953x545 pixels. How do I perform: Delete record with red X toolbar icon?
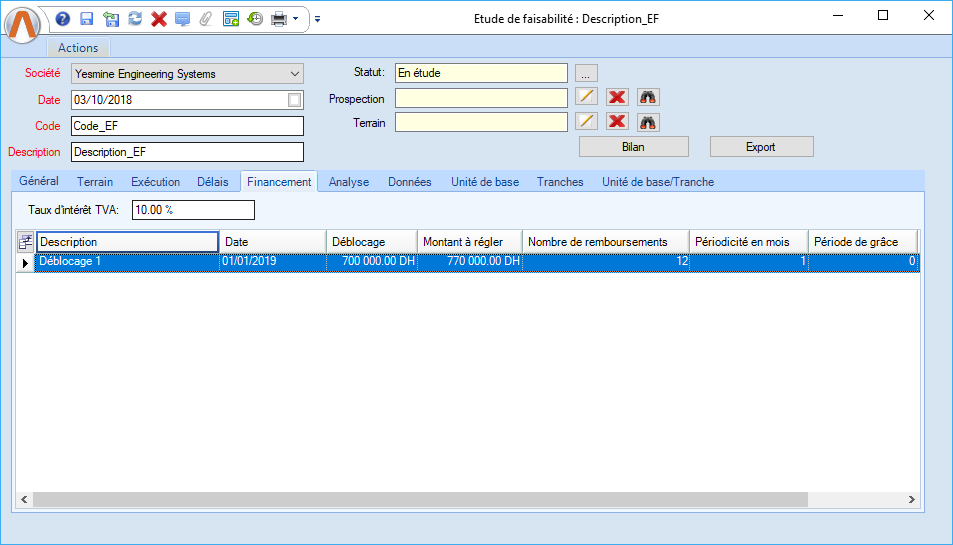tap(158, 19)
